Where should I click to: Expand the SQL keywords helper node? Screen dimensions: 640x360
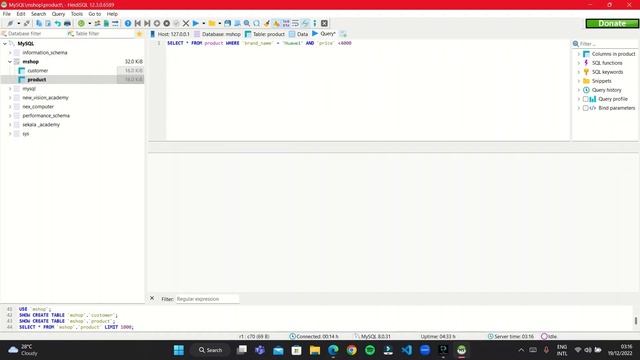click(578, 72)
